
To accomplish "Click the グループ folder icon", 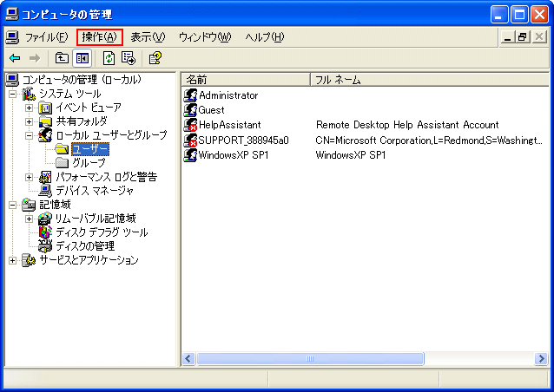I will click(63, 163).
